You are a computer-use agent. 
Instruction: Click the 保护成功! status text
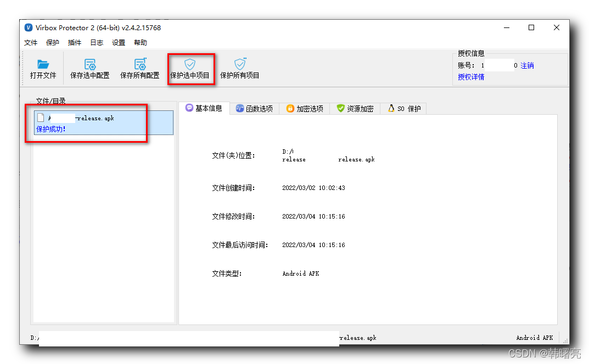(51, 129)
